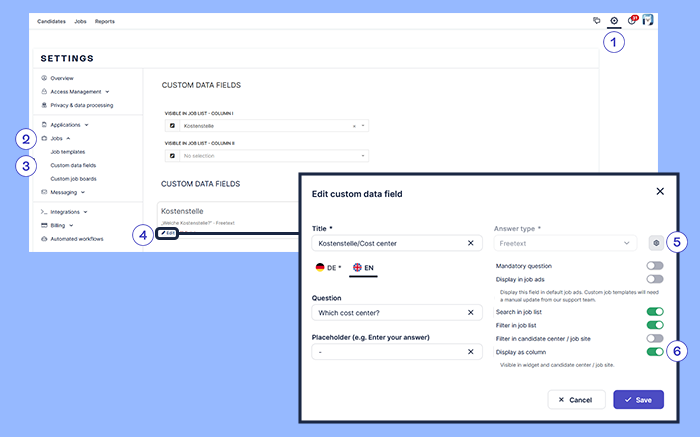Viewport: 700px width, 437px height.
Task: Click the Cancel button
Action: pyautogui.click(x=576, y=400)
